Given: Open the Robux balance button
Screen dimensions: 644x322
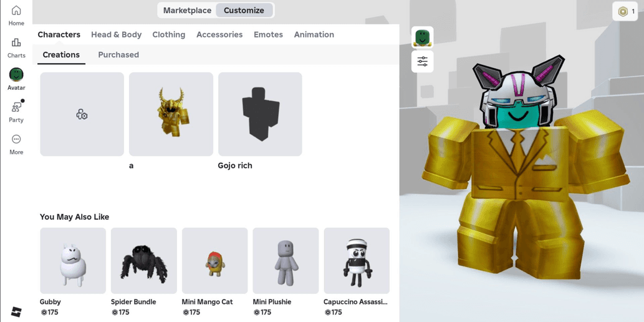Looking at the screenshot, I should (x=625, y=11).
